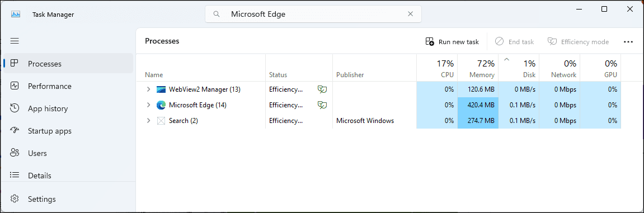Minimize the Task Manager window

pyautogui.click(x=579, y=9)
